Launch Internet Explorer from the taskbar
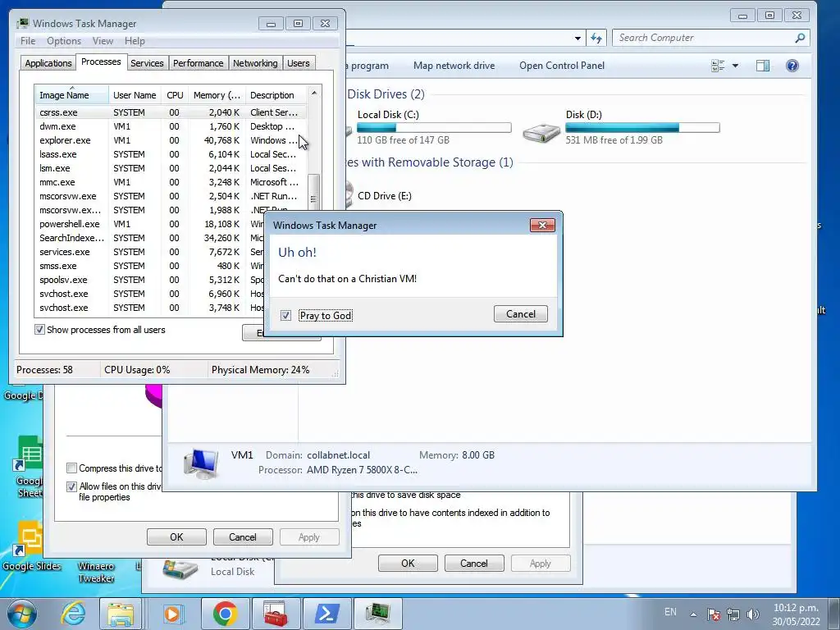 pos(73,614)
